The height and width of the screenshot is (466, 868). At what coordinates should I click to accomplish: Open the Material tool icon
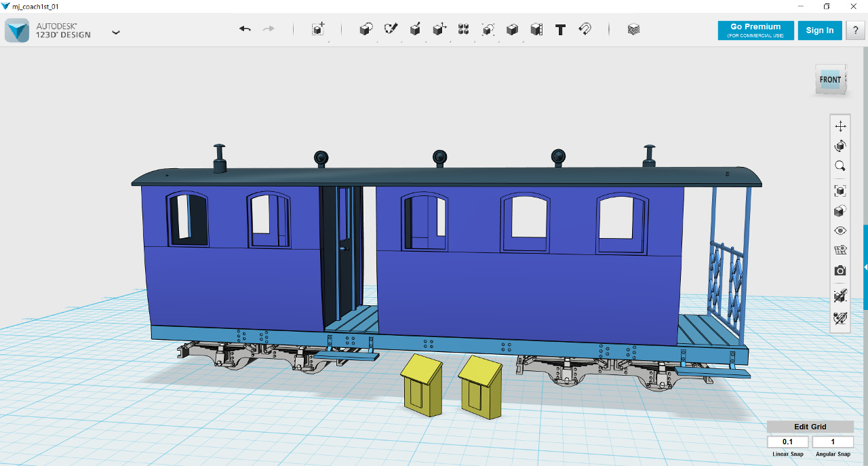click(x=633, y=29)
